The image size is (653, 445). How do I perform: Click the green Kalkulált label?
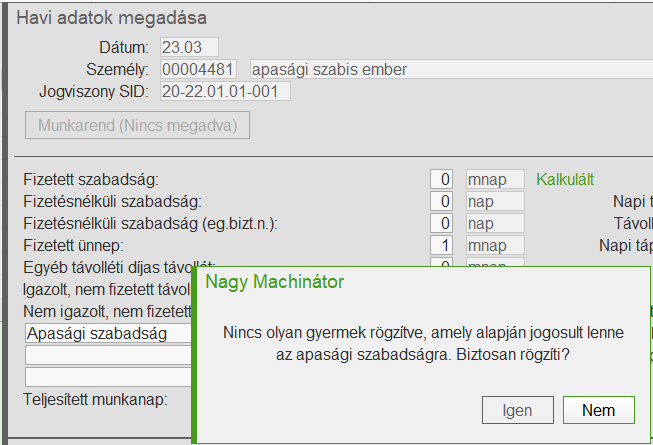pyautogui.click(x=565, y=179)
